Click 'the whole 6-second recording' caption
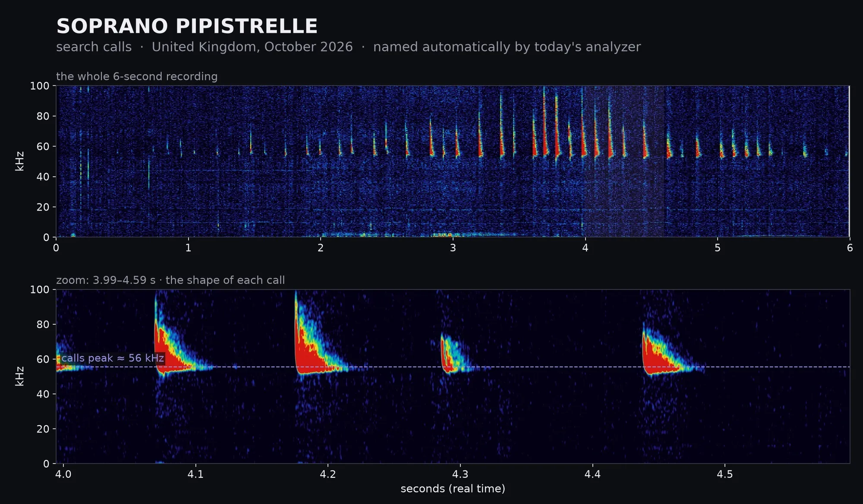 pyautogui.click(x=137, y=76)
